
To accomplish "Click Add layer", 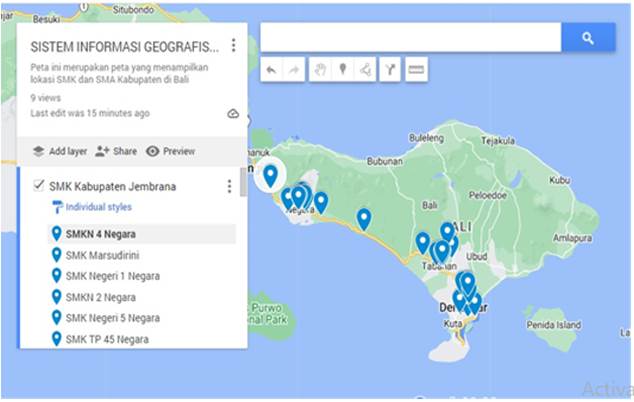I will pyautogui.click(x=60, y=151).
